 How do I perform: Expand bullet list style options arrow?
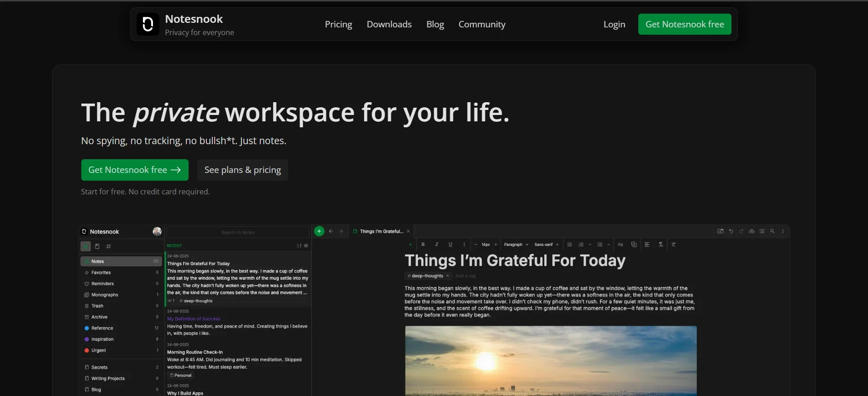tap(609, 245)
